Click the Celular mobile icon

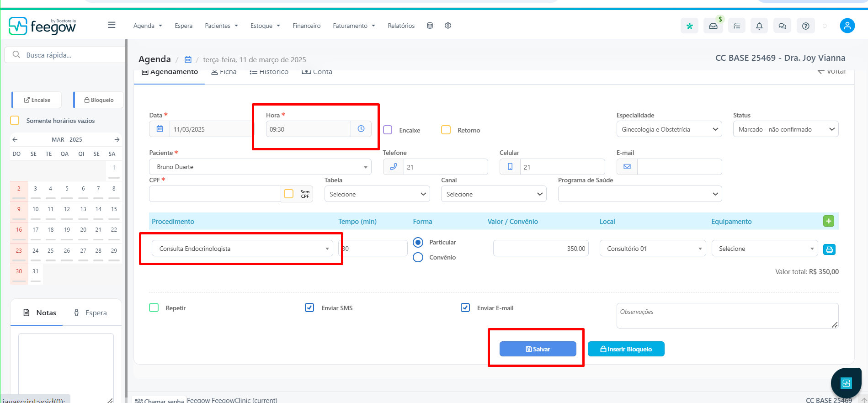tap(510, 167)
